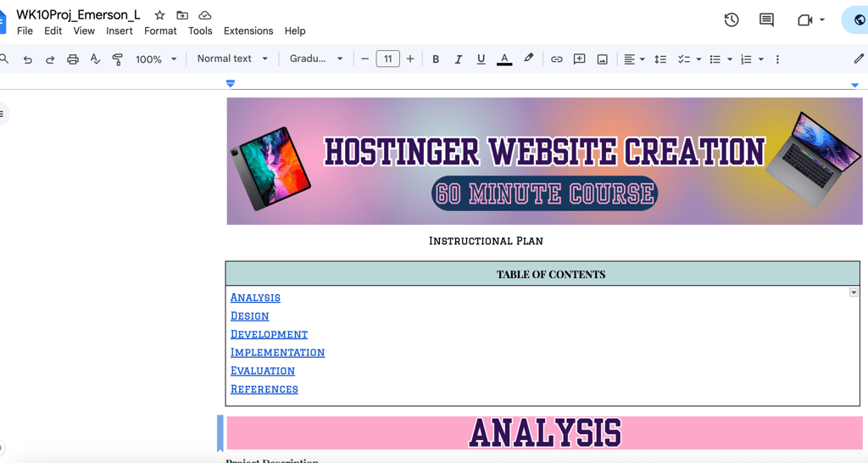Open version history clock icon
868x463 pixels.
[x=732, y=20]
